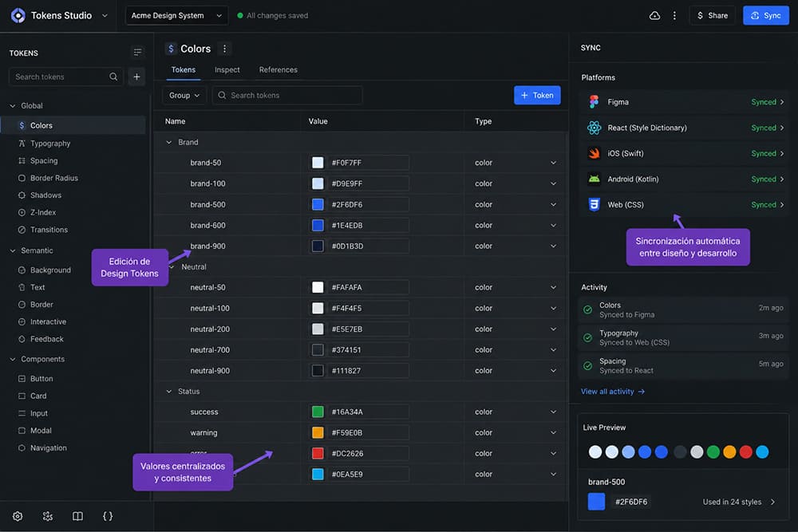The width and height of the screenshot is (798, 532).
Task: Click the plus icon next to sidebar search
Action: pos(137,77)
